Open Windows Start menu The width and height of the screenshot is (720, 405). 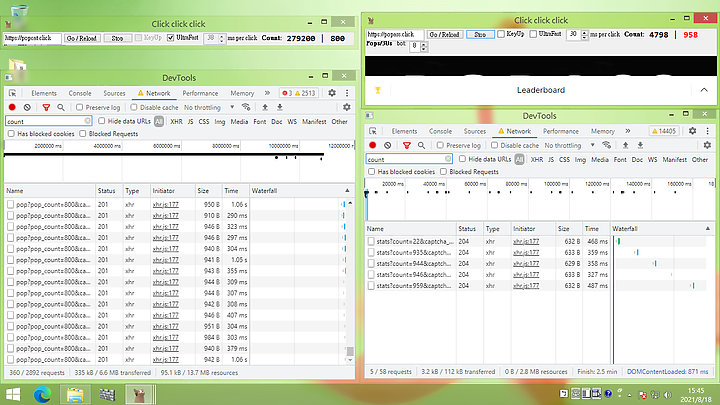tap(13, 394)
